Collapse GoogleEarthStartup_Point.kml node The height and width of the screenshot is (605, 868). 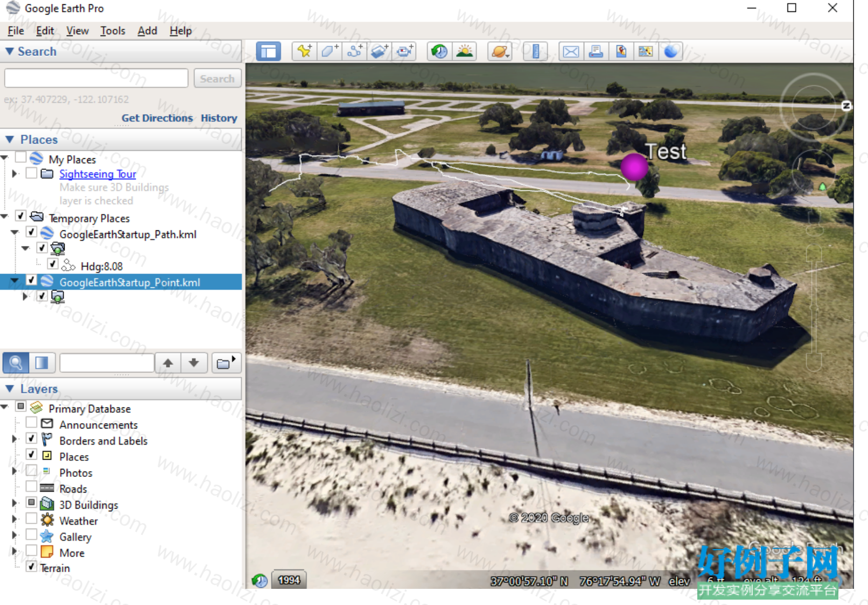(x=15, y=280)
